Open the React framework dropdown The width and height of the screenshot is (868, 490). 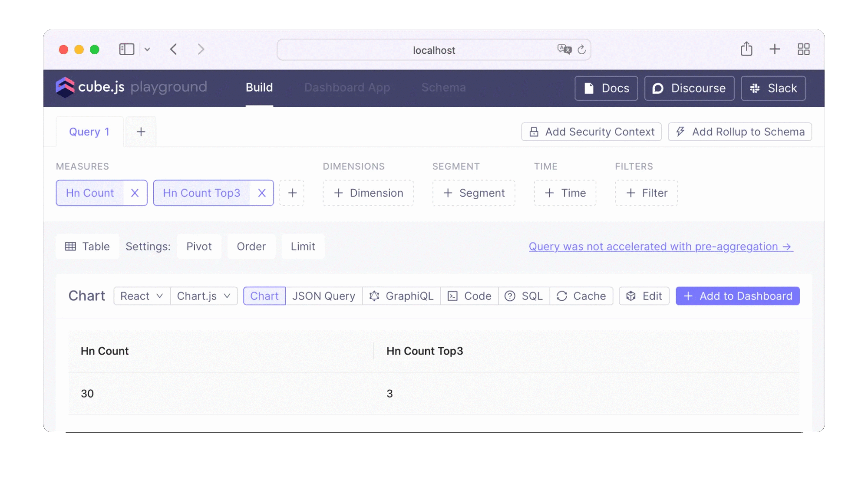142,296
